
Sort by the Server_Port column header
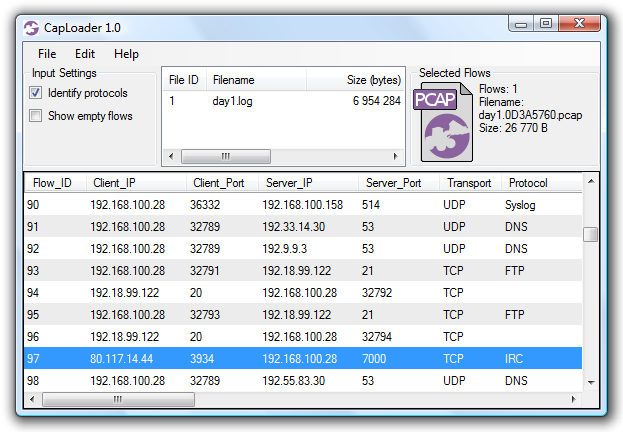coord(399,183)
